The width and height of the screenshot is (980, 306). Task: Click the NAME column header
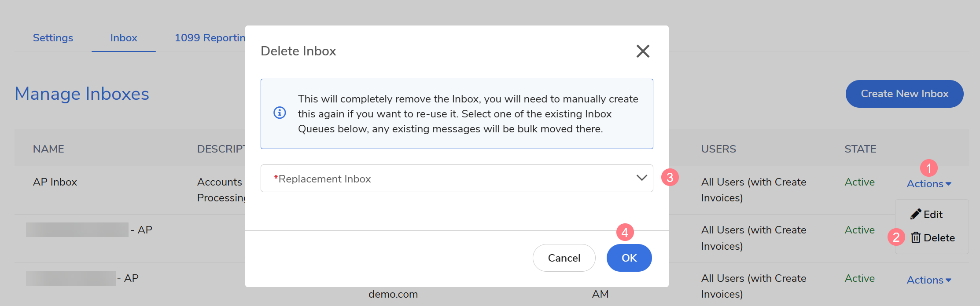[48, 149]
